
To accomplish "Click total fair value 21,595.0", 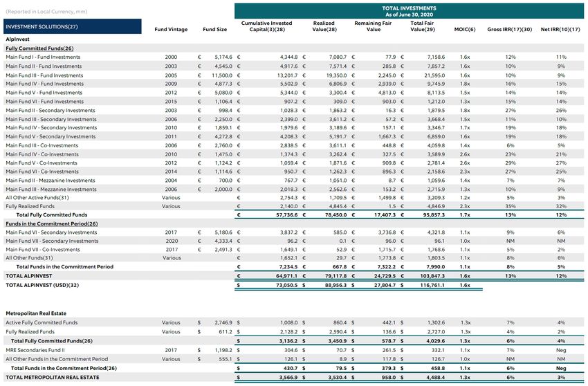I will pyautogui.click(x=434, y=75).
